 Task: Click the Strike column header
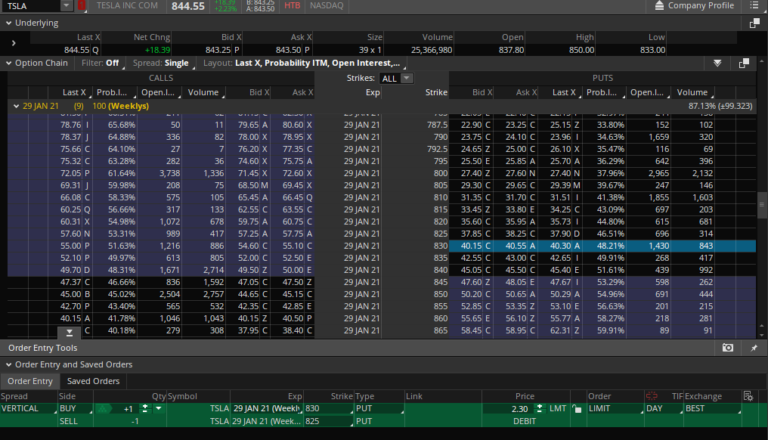[436, 93]
